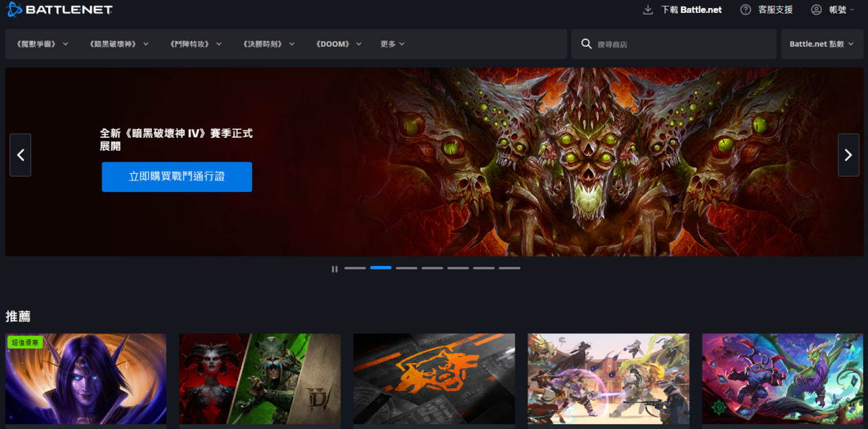Image resolution: width=868 pixels, height=429 pixels.
Task: Open the Hearthstone dragon card thumbnail
Action: [x=783, y=379]
